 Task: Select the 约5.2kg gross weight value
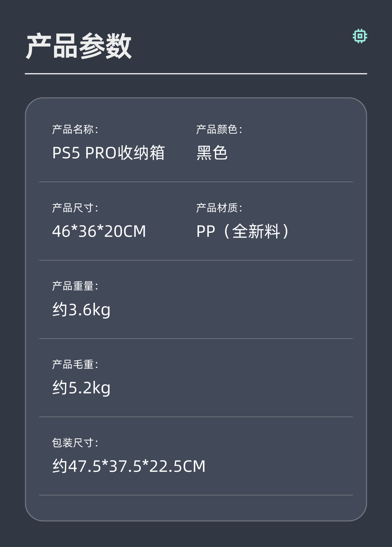click(x=81, y=388)
